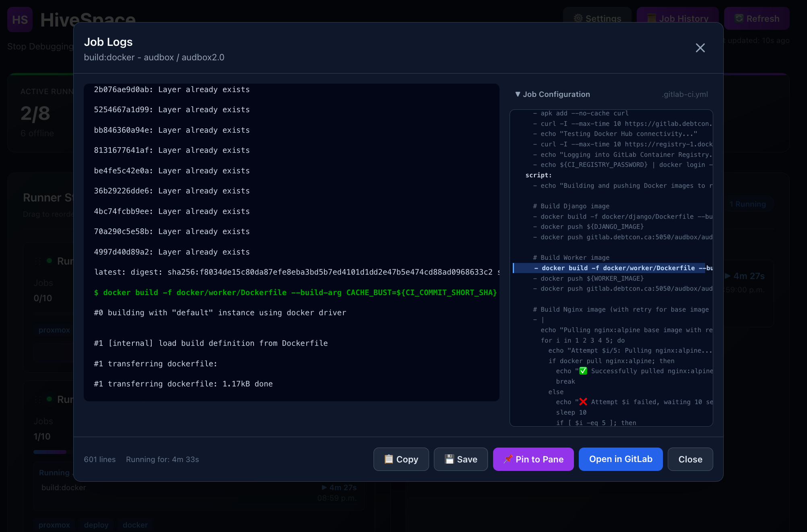Click the job progress bar under 1/10

click(50, 452)
